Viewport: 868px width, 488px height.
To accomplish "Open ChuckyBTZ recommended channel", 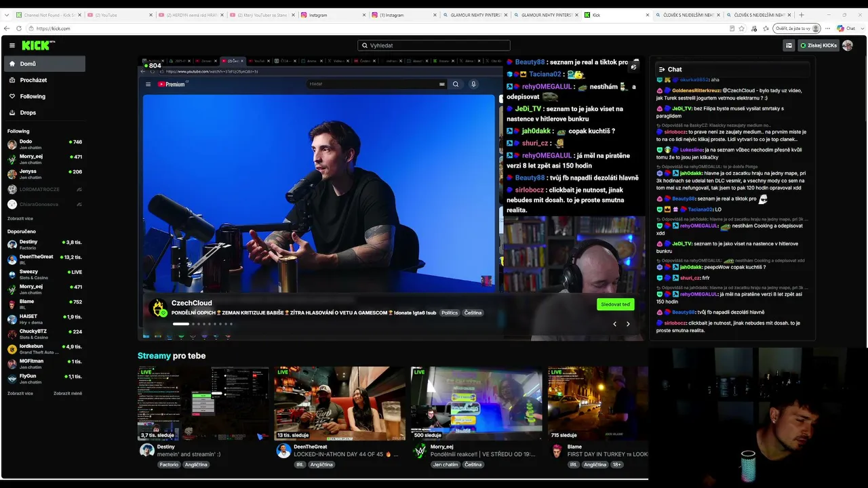I will point(44,333).
